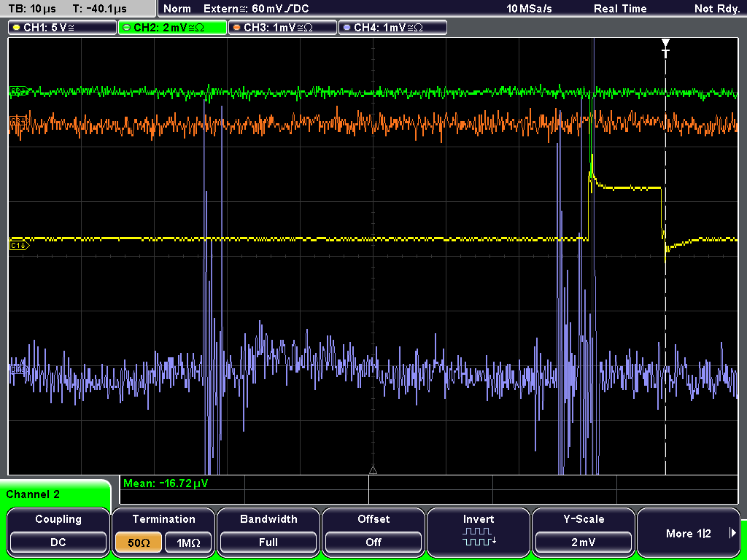The width and height of the screenshot is (747, 560).
Task: Open the Bandwidth Full setting
Action: pos(268,532)
